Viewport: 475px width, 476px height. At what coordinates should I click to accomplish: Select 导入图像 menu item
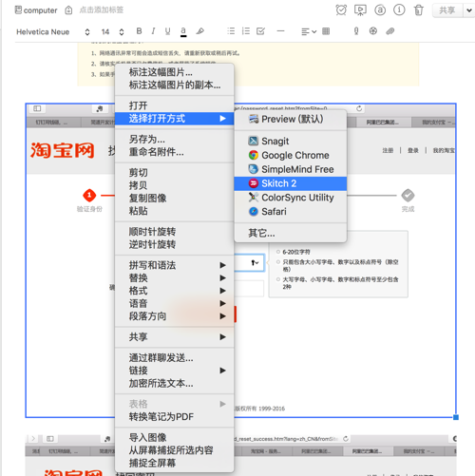(x=175, y=438)
